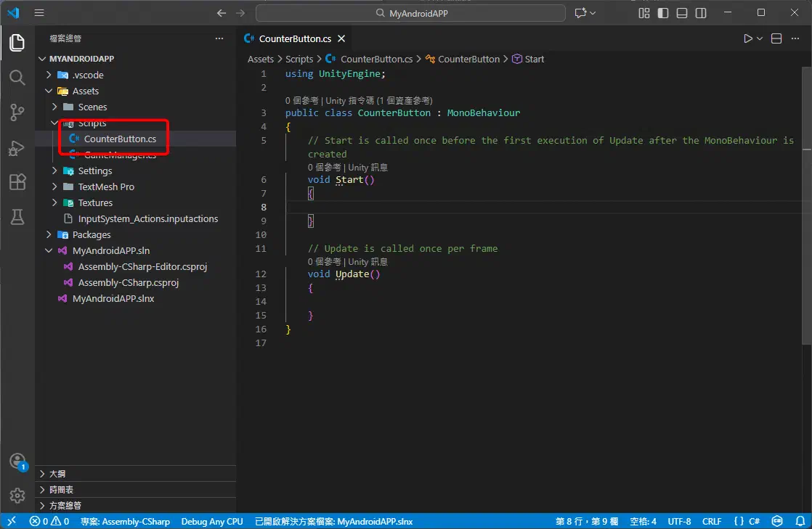Click the Scripts breadcrumb item
812x529 pixels.
[299, 59]
